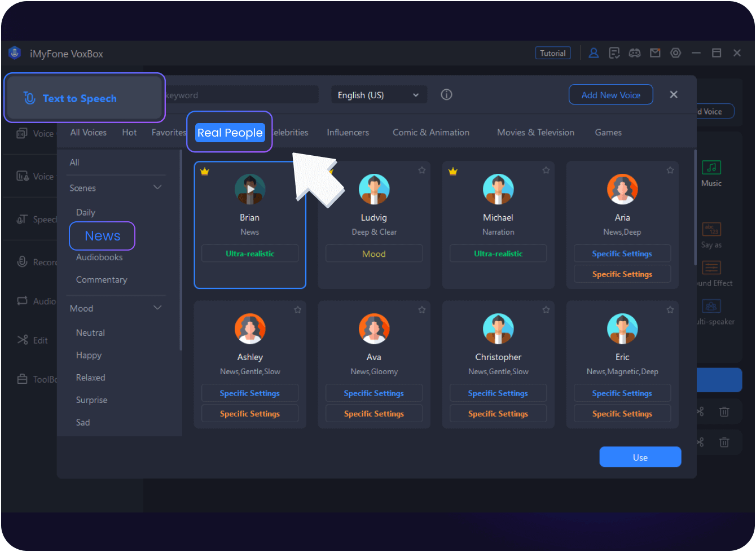Select Ashley voice avatar
Screen dimensions: 756x552
(250, 328)
